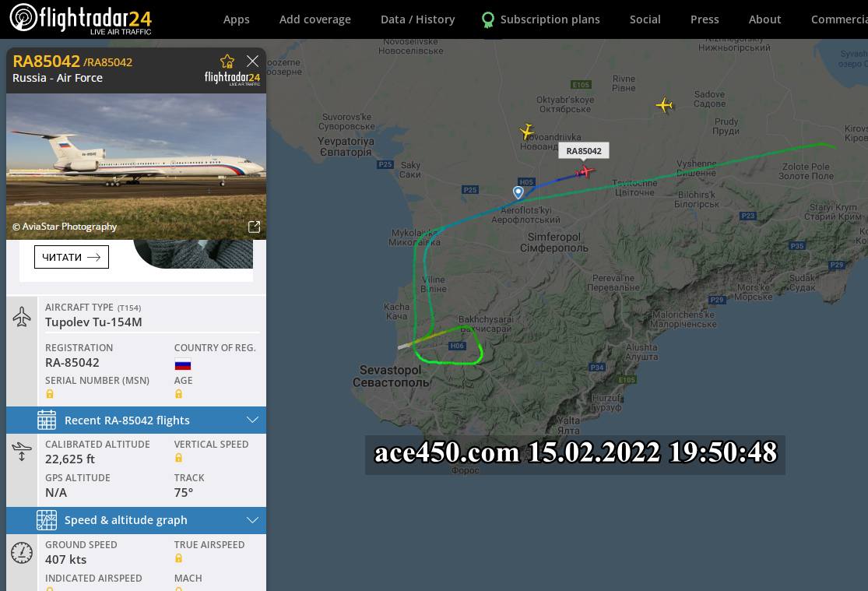Click the RA85042 label on map
The width and height of the screenshot is (868, 591).
(x=584, y=151)
